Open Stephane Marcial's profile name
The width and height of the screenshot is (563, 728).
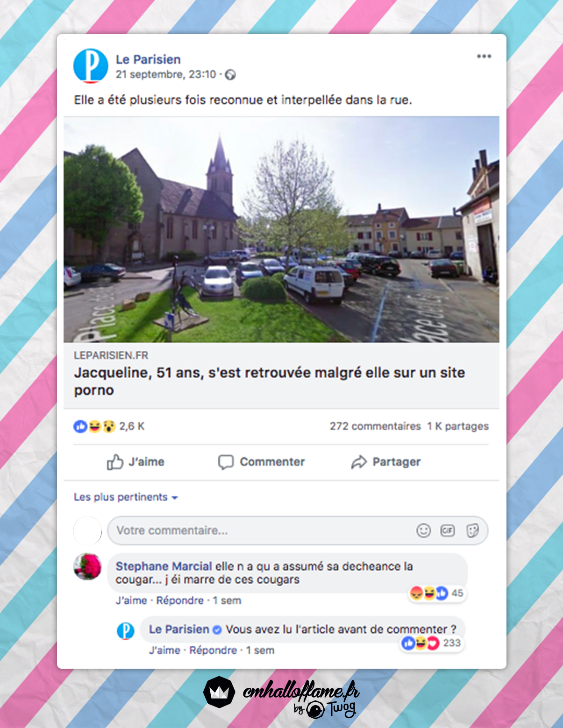(x=164, y=566)
